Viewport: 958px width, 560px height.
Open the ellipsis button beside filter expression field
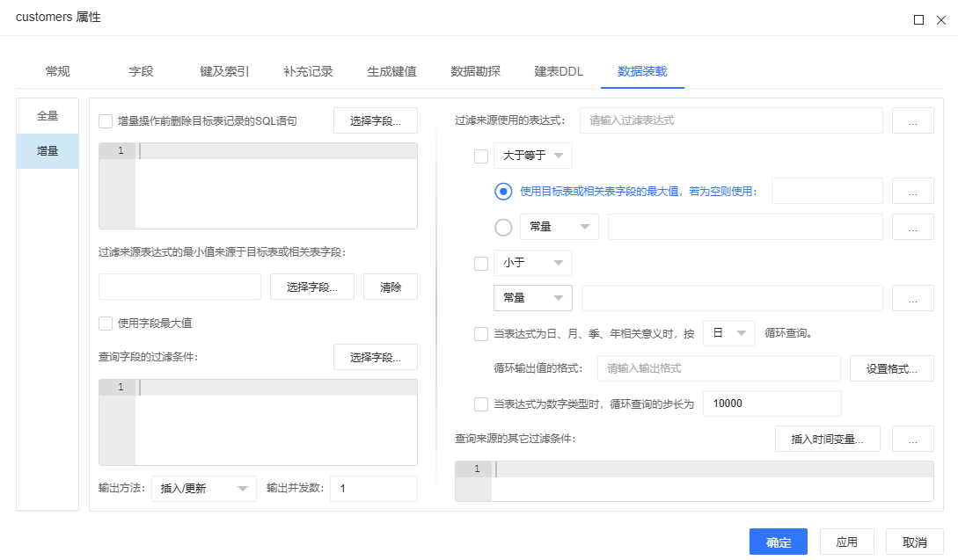pos(913,120)
